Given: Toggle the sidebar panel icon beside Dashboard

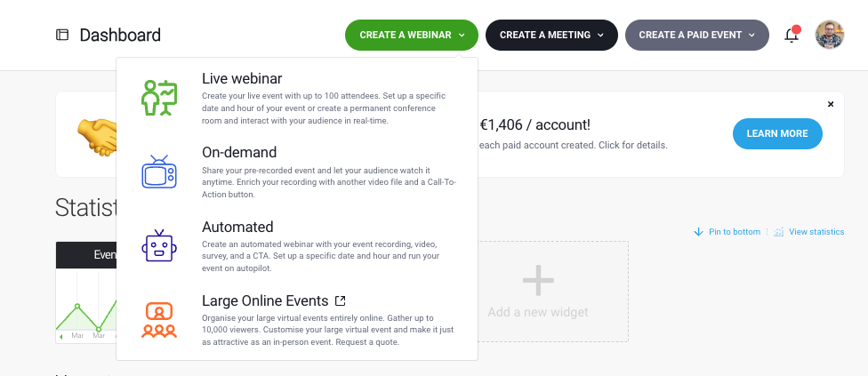Looking at the screenshot, I should point(62,36).
